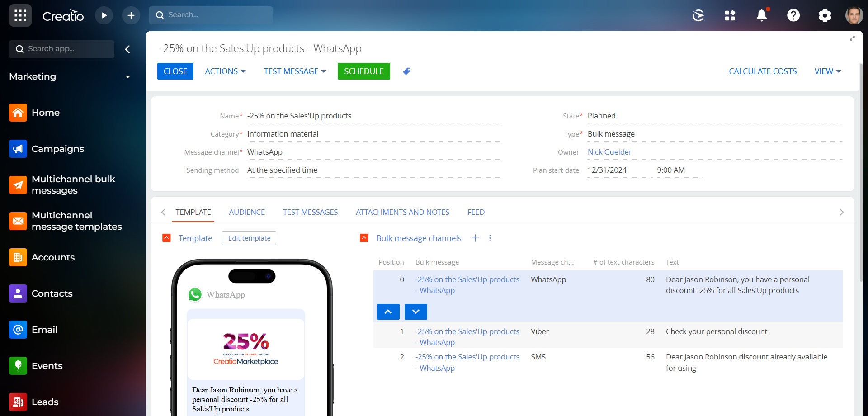Screen dimensions: 868x416
Task: Open the Contacts section
Action: click(x=52, y=293)
